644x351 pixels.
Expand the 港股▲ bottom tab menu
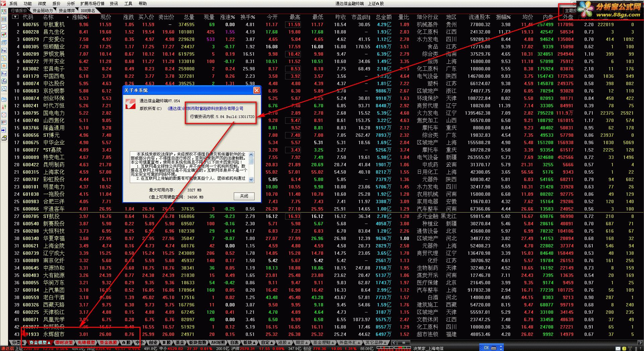[285, 342]
